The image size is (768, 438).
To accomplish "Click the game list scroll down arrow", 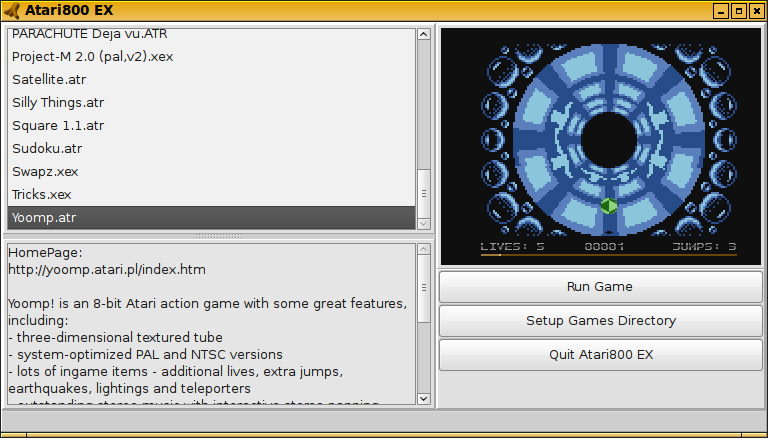I will coord(424,224).
